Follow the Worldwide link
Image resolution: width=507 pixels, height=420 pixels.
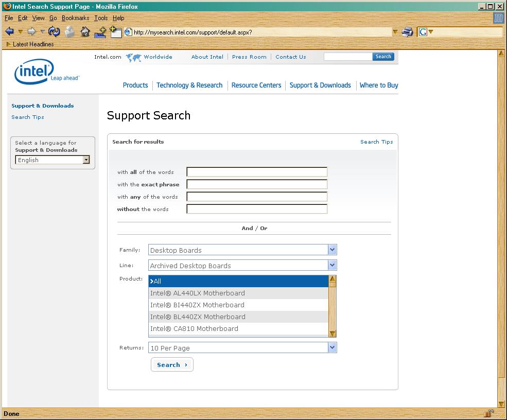pyautogui.click(x=158, y=57)
